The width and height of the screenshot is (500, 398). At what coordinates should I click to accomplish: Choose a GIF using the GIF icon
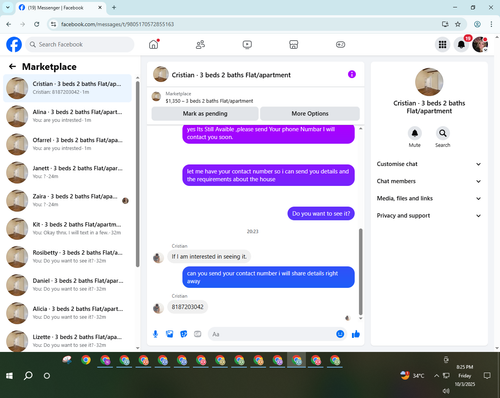[x=198, y=334]
